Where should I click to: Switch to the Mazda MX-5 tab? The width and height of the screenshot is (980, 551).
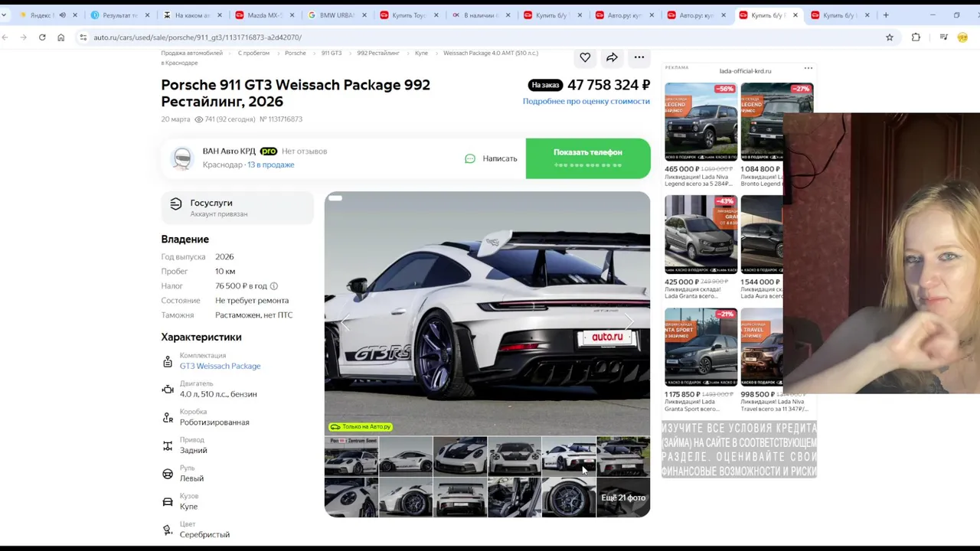pos(265,15)
